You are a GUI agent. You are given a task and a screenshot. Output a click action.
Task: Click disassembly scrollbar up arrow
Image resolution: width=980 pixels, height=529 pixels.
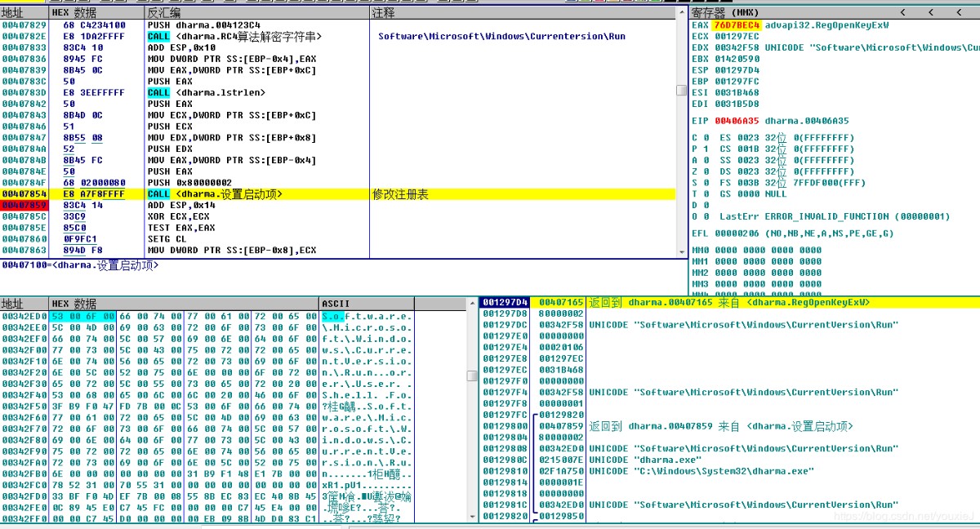(682, 13)
